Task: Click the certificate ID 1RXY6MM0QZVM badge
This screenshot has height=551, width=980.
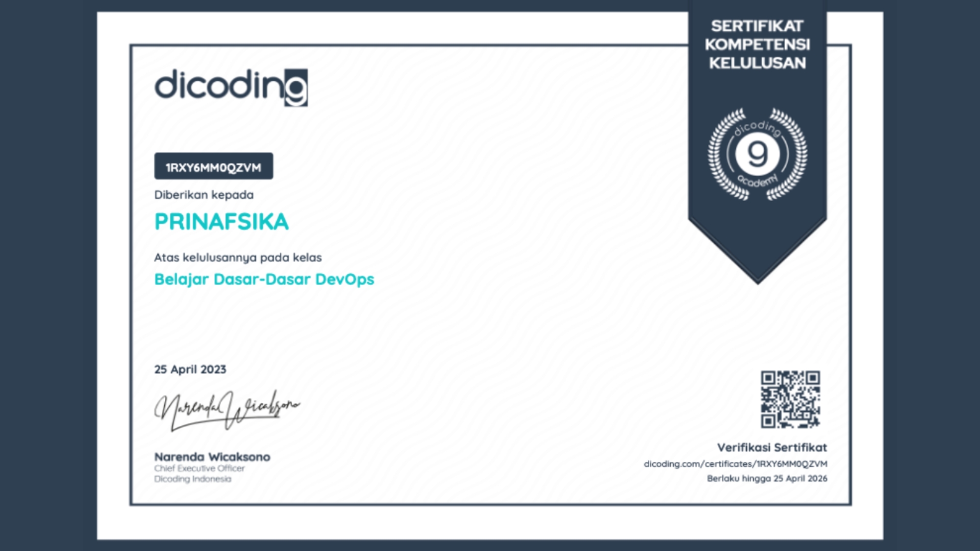Action: [213, 167]
